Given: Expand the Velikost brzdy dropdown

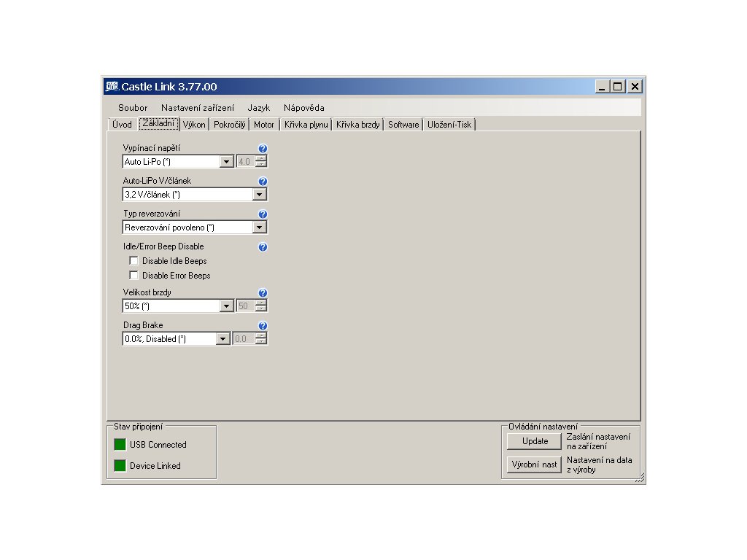Looking at the screenshot, I should point(227,306).
